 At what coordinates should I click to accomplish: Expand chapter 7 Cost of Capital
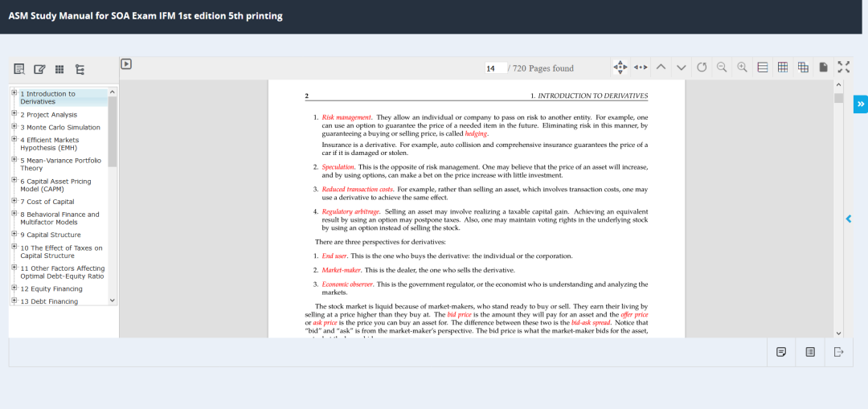(14, 200)
